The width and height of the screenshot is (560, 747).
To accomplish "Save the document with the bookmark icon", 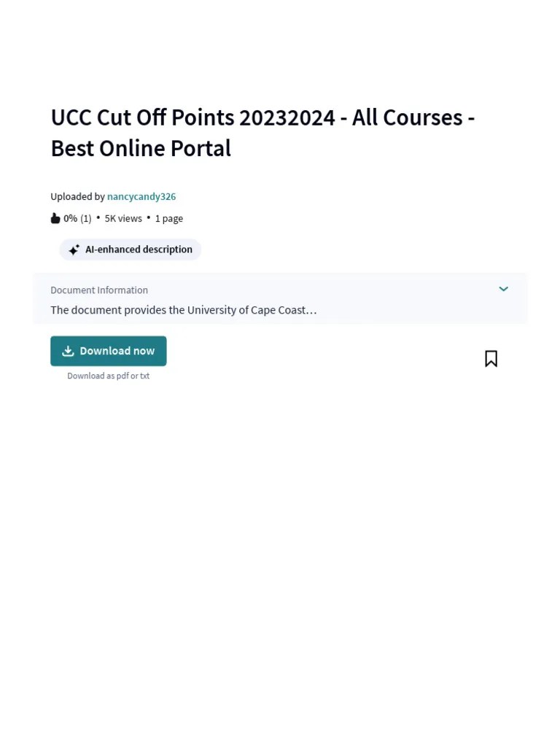I will coord(491,359).
